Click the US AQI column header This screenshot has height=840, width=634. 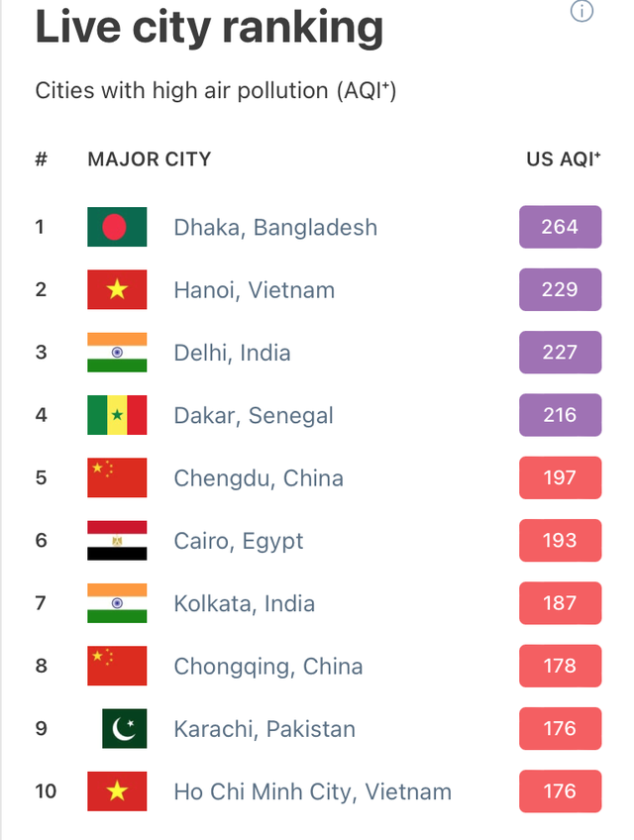564,158
